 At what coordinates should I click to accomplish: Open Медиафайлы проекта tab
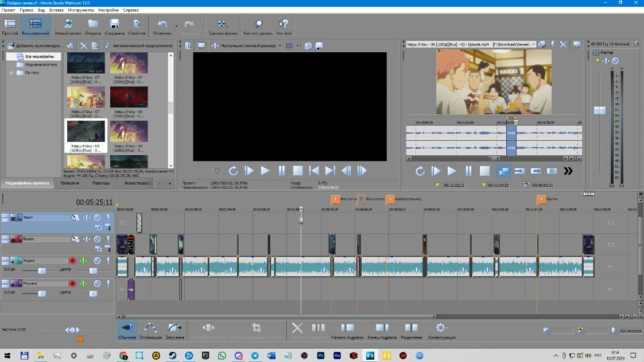click(x=27, y=183)
